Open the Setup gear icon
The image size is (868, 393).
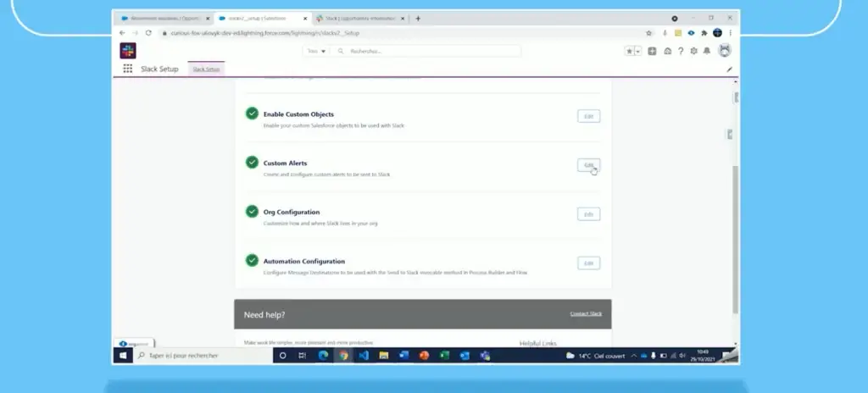(693, 51)
